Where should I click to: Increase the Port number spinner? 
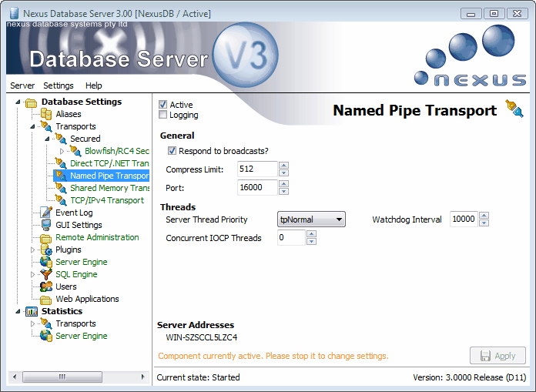click(x=283, y=183)
